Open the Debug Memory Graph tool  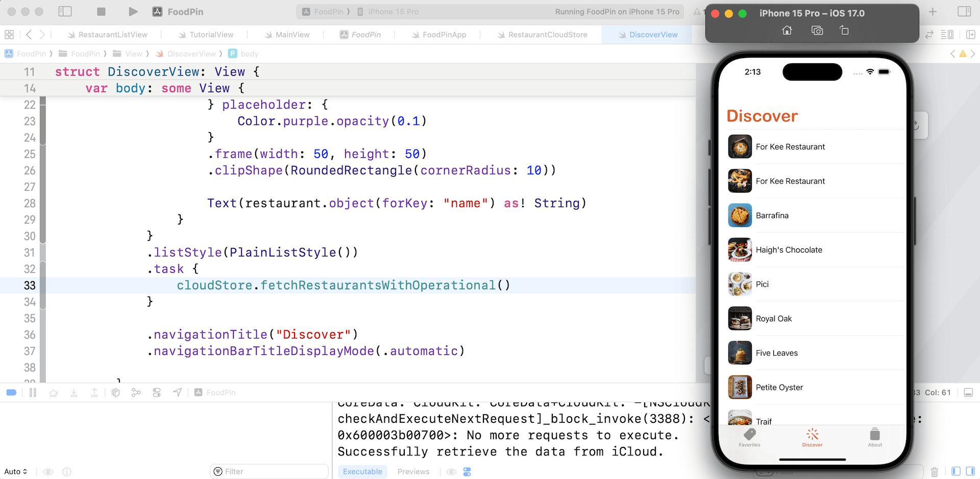(136, 392)
